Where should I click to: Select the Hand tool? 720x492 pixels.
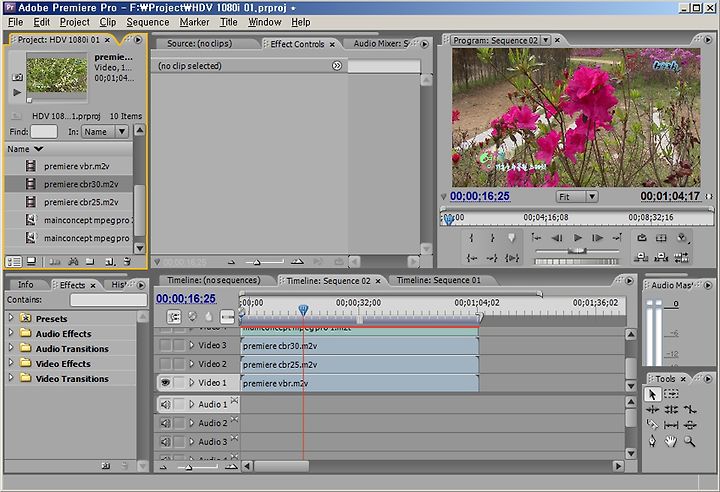tap(671, 441)
